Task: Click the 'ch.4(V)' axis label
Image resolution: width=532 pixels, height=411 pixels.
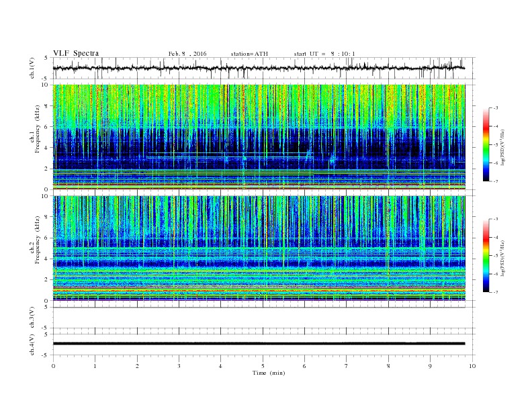Action: pyautogui.click(x=32, y=345)
